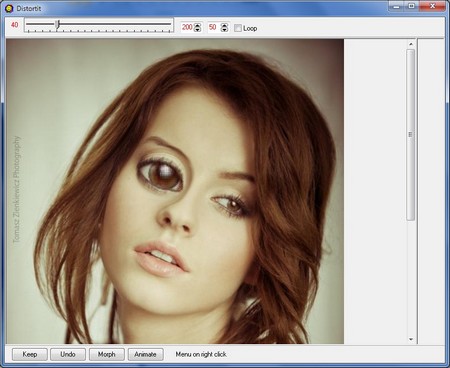
Task: Click the Distortit app icon in title bar
Action: tap(9, 8)
